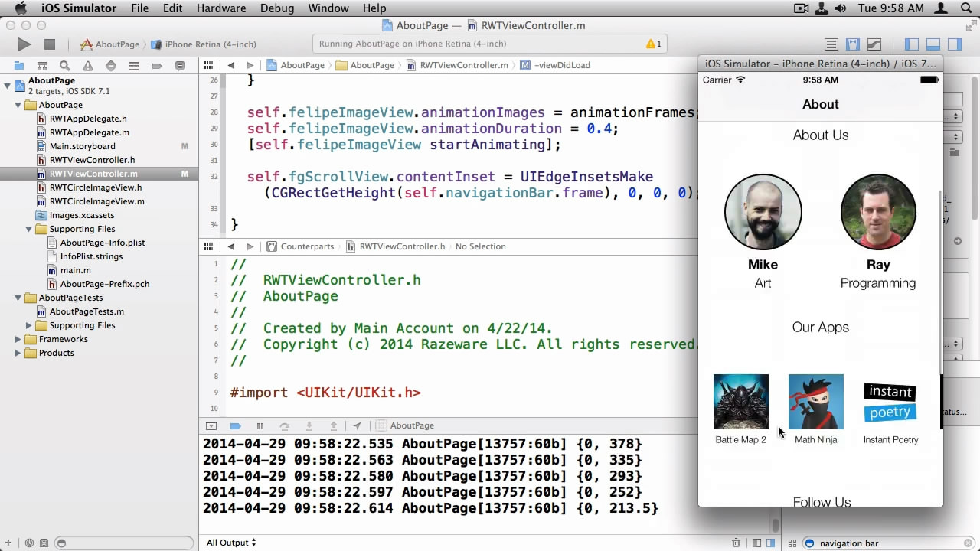This screenshot has width=980, height=551.
Task: Open the Symbol navigator
Action: pyautogui.click(x=42, y=66)
